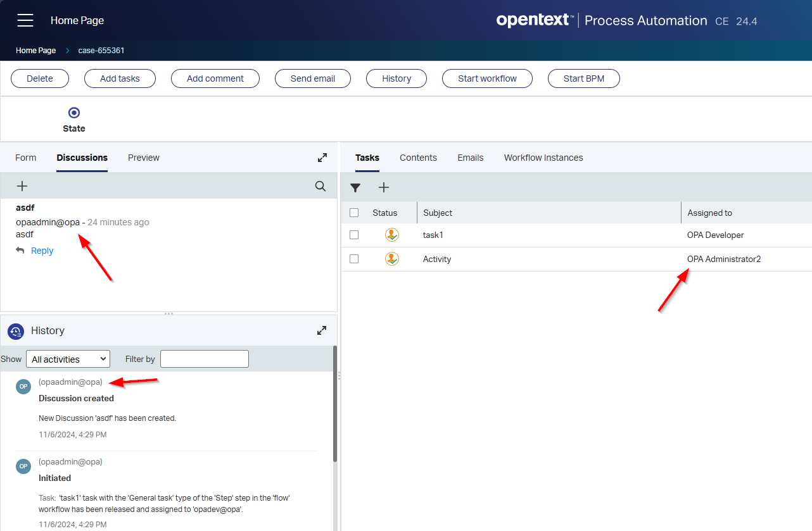The height and width of the screenshot is (531, 812).
Task: Tick the checkbox for task1 row
Action: point(354,235)
